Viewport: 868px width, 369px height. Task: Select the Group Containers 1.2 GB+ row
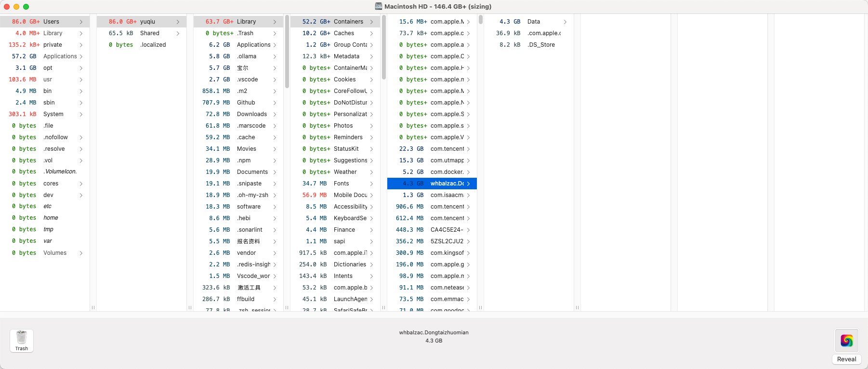coord(335,45)
